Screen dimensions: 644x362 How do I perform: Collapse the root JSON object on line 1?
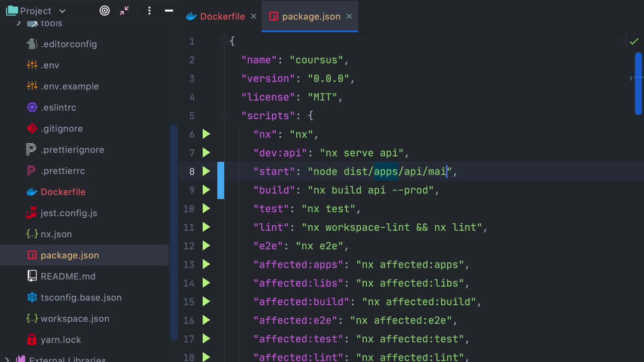coord(224,42)
